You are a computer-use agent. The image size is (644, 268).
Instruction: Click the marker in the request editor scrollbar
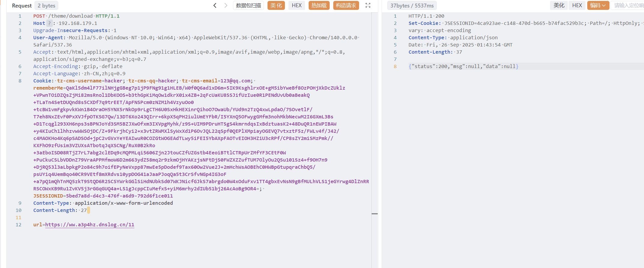coord(374,214)
